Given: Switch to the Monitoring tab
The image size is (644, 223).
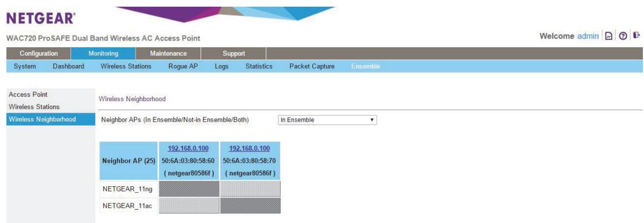Looking at the screenshot, I should 103,53.
